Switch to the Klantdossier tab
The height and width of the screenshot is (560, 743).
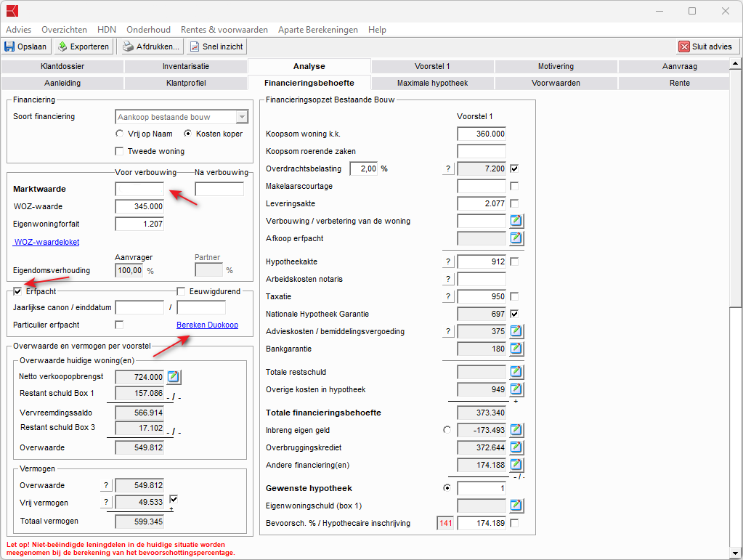click(62, 66)
